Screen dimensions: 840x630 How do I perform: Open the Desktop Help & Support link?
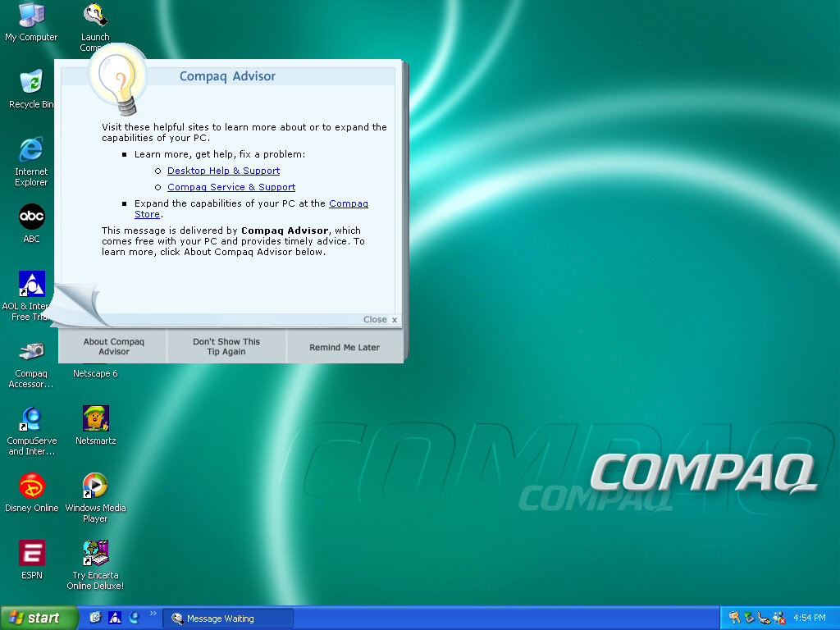coord(223,171)
